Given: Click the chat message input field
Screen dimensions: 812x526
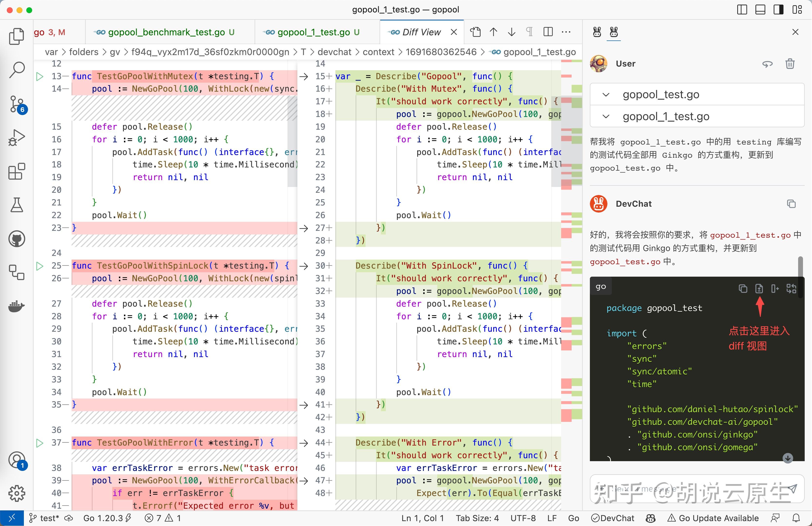Looking at the screenshot, I should (682, 489).
